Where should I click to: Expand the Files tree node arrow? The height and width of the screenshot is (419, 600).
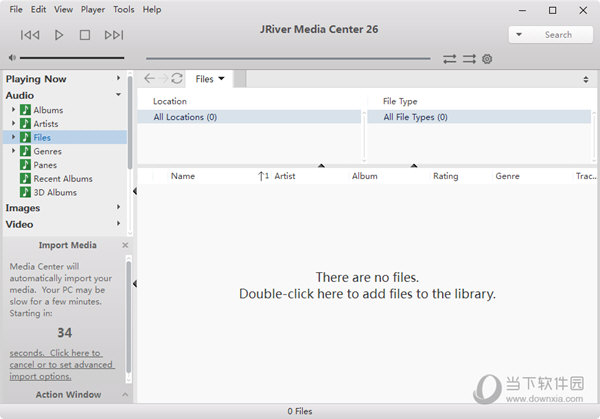coord(13,137)
